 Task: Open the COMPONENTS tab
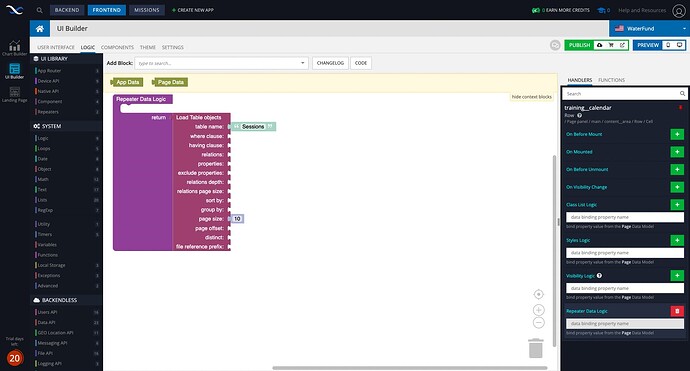[x=117, y=47]
